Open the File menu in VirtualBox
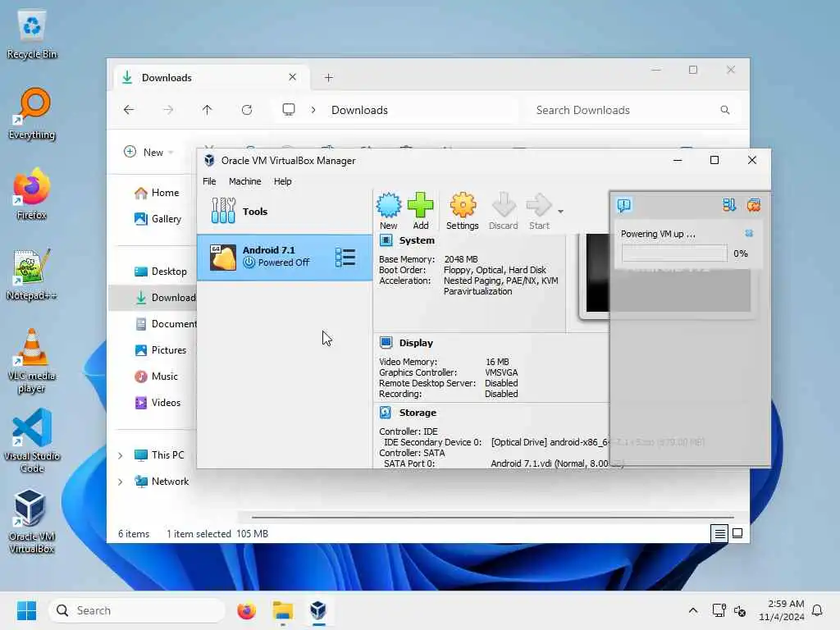Screen dimensions: 840x630 pos(209,181)
